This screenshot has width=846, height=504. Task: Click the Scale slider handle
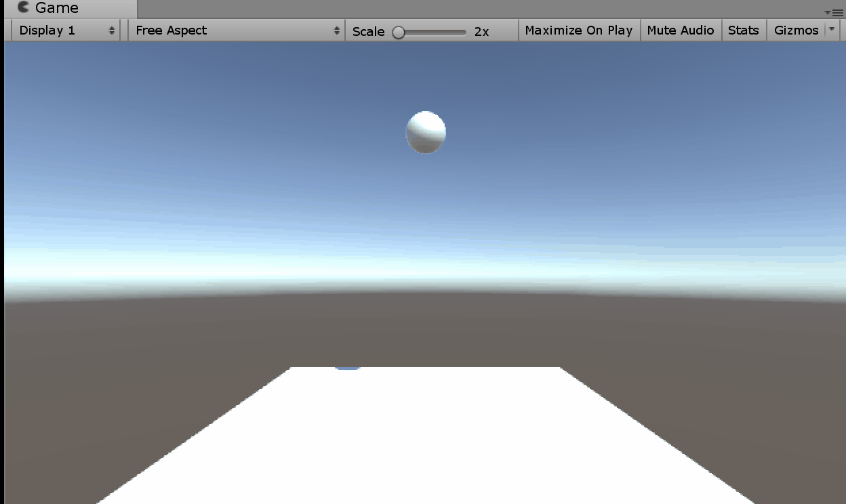[x=399, y=32]
